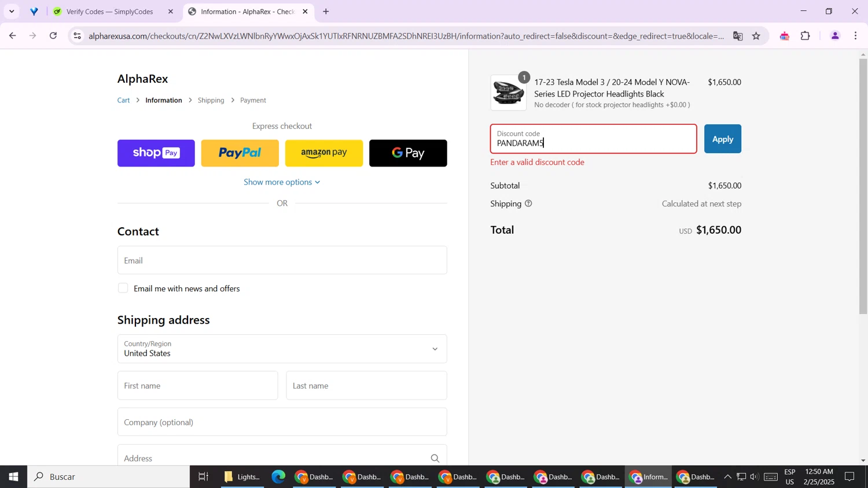The width and height of the screenshot is (868, 488).
Task: Open a new browser tab
Action: (x=326, y=12)
